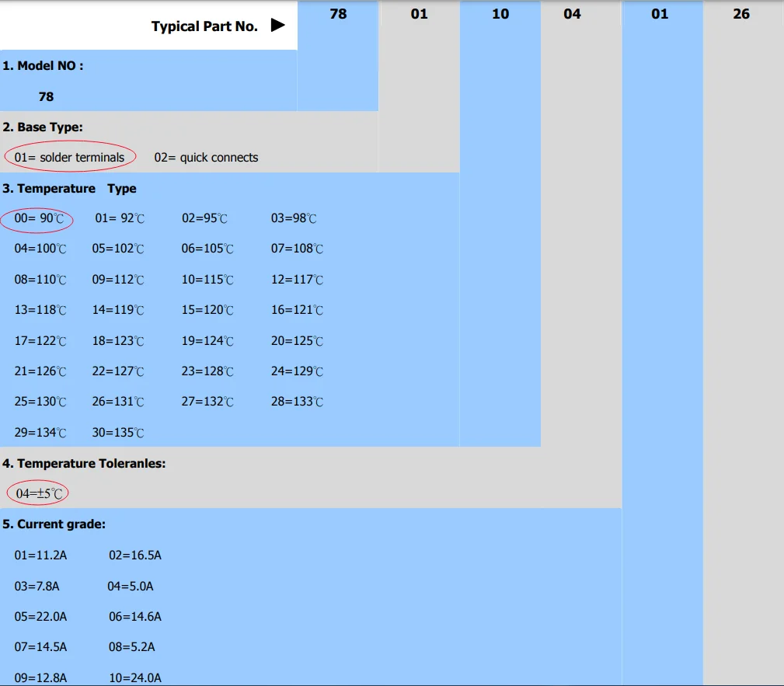Select the "24=129℃" entry
Viewport: 784px width, 686px height.
pyautogui.click(x=297, y=371)
